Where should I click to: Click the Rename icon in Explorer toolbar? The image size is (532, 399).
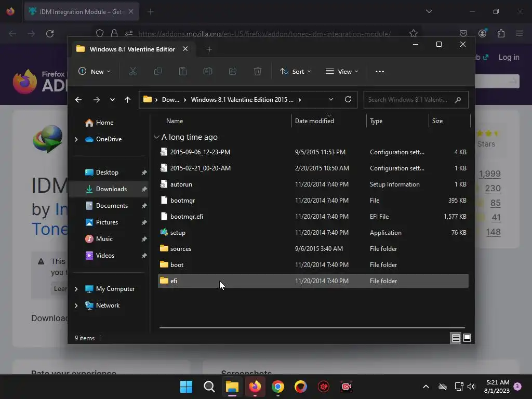[208, 71]
